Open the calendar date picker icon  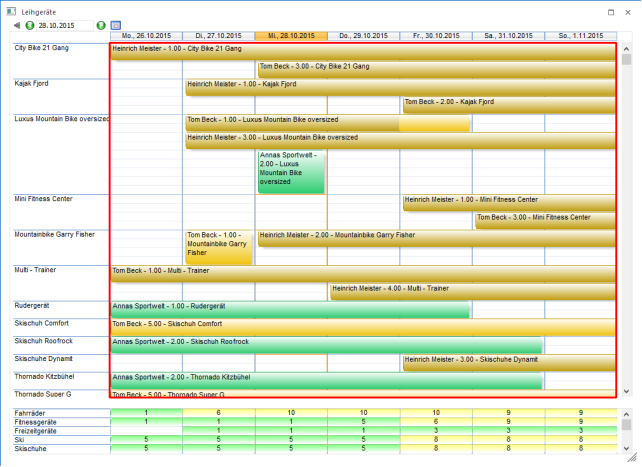pos(115,24)
